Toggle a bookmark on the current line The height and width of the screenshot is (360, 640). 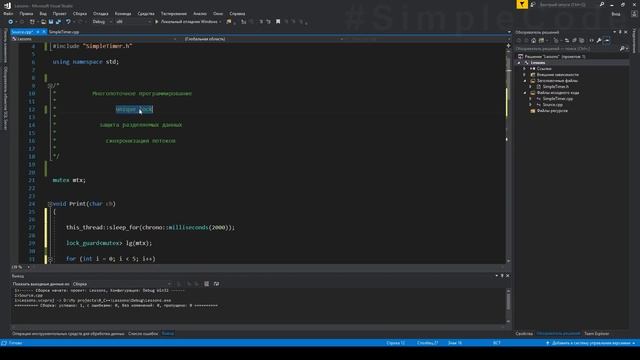pos(278,22)
